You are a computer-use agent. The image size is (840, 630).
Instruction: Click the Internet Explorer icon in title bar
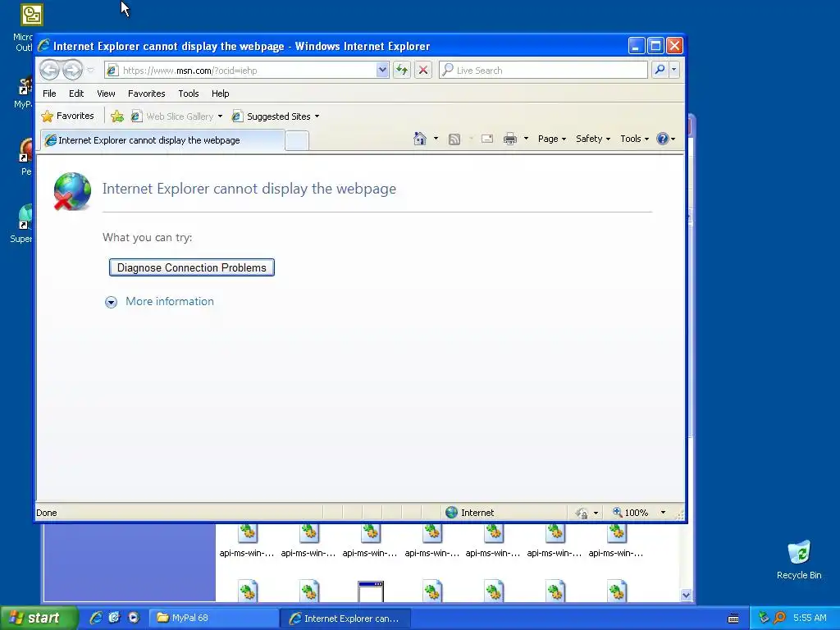(44, 46)
